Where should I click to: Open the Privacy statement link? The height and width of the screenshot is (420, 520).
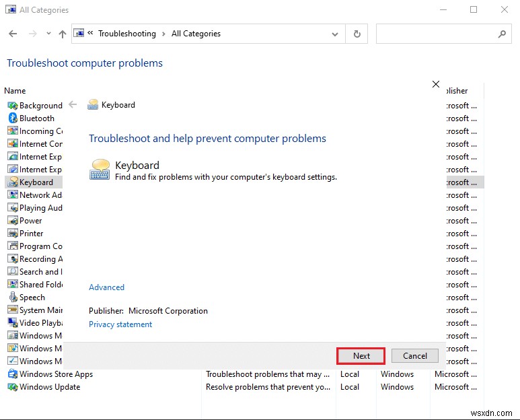coord(120,324)
